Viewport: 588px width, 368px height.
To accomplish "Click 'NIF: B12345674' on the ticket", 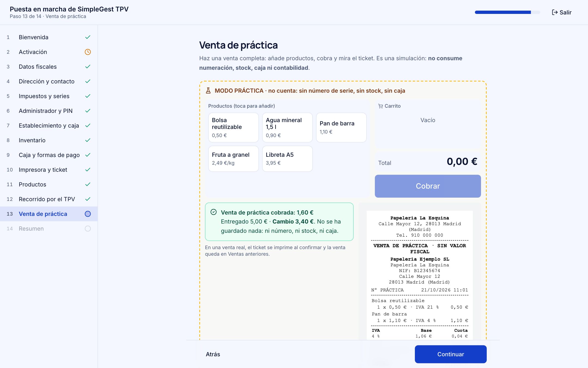I will click(x=419, y=271).
